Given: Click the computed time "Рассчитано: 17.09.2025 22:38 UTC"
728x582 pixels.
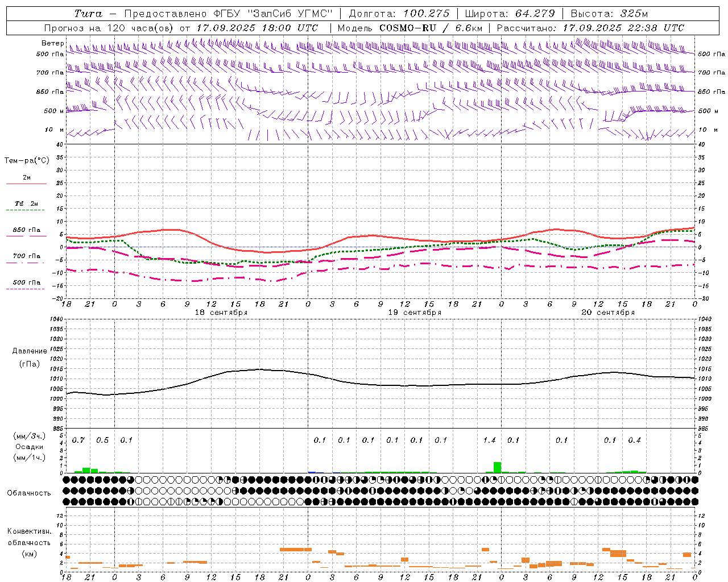Looking at the screenshot, I should 590,28.
